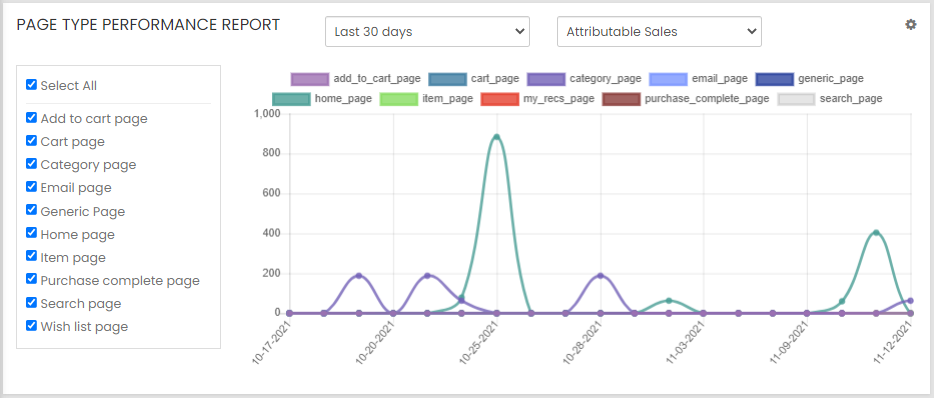Toggle the category_page legend swatch
Screen dimensions: 934x398
(546, 79)
